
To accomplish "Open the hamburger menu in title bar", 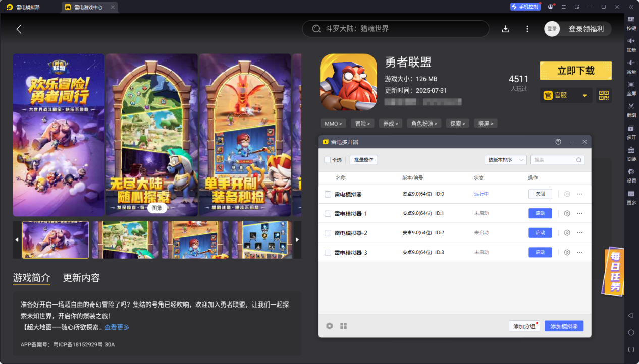I will point(564,7).
